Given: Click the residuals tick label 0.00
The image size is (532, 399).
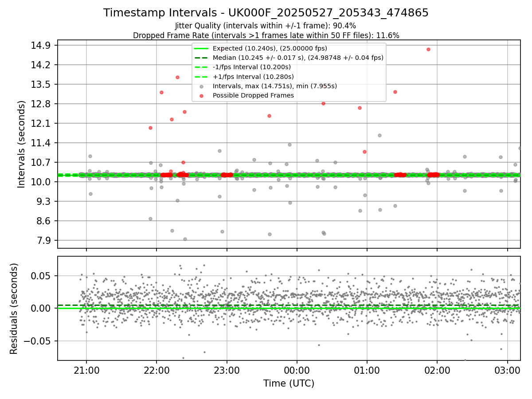Looking at the screenshot, I should click(42, 308).
